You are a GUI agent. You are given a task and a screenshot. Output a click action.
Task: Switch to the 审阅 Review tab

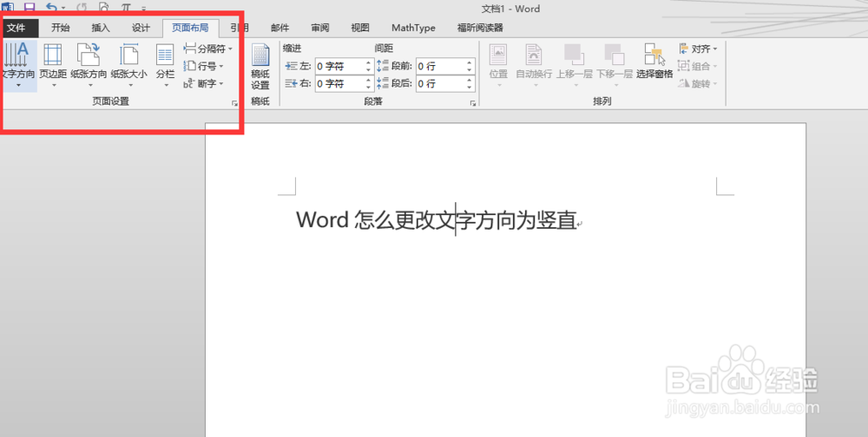point(320,28)
